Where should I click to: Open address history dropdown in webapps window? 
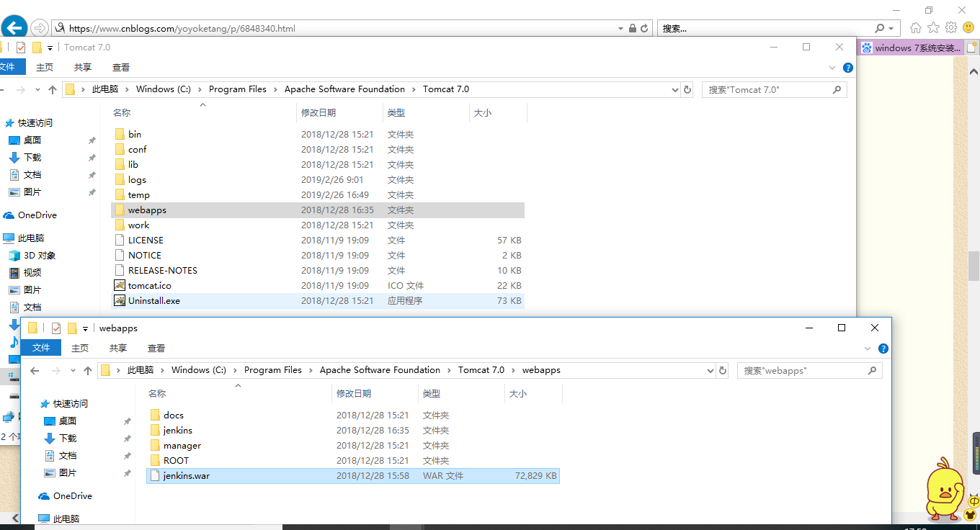[710, 371]
